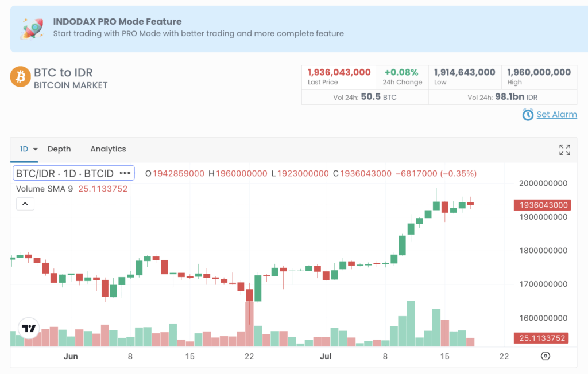The width and height of the screenshot is (588, 374).
Task: Click the 1900000000 price axis label
Action: click(x=543, y=217)
